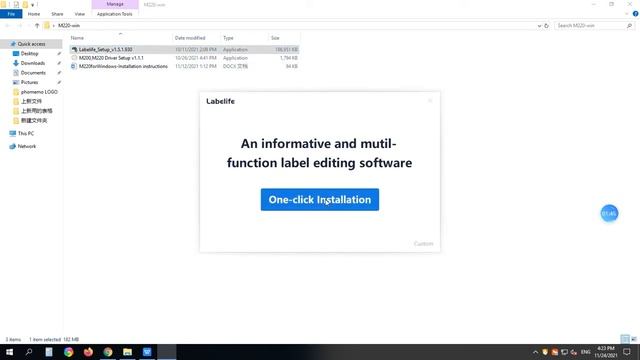Click the DOCX document file icon

click(74, 66)
